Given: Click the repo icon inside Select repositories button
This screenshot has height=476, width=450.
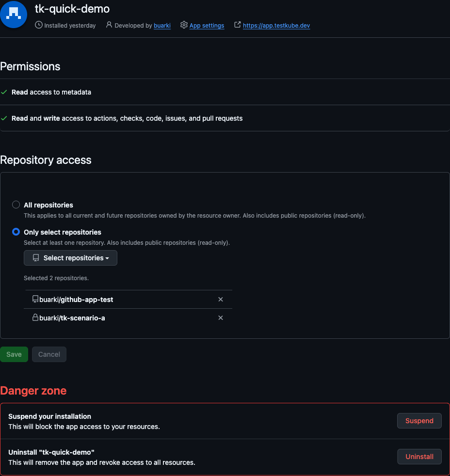Looking at the screenshot, I should pyautogui.click(x=36, y=258).
